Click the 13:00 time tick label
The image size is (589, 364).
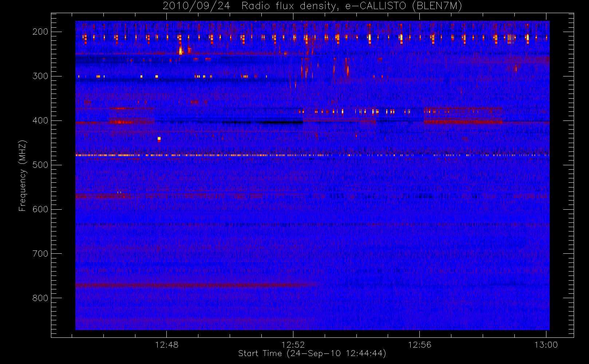coord(546,345)
